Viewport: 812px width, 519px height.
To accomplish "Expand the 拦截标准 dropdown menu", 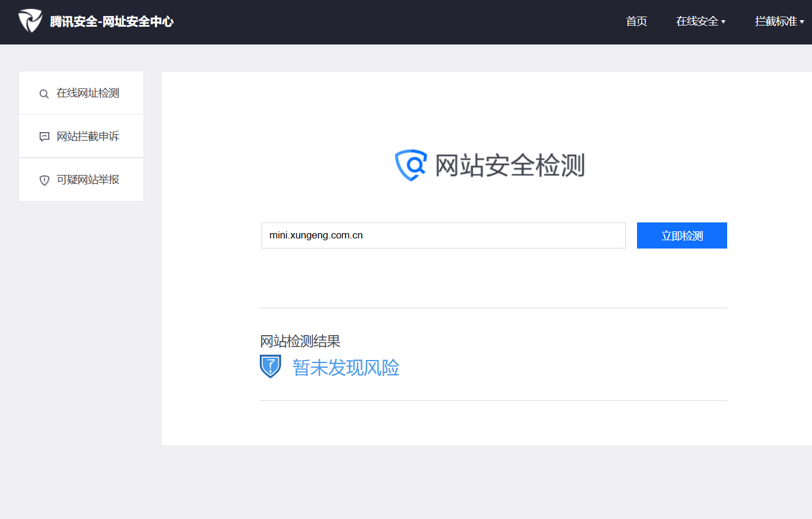I will point(779,21).
